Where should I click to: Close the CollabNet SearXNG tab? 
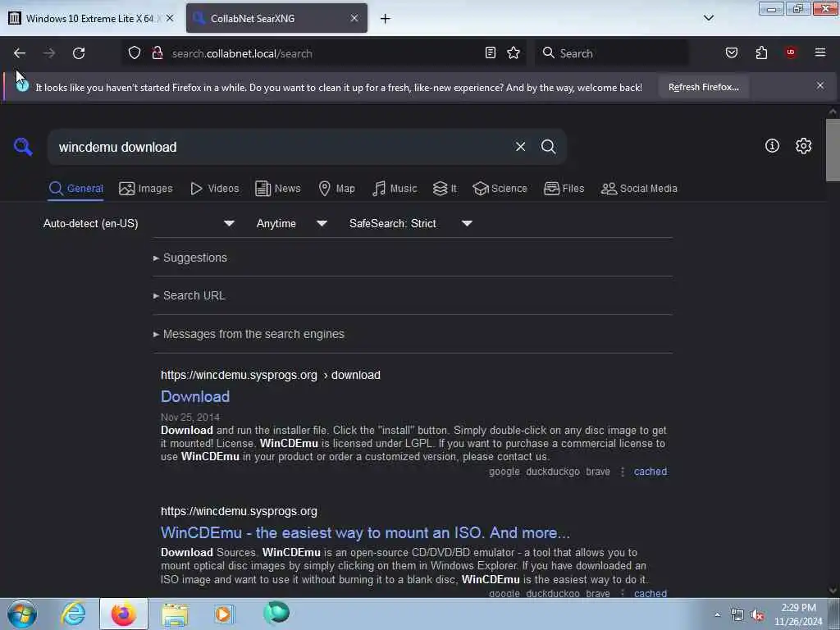tap(354, 18)
